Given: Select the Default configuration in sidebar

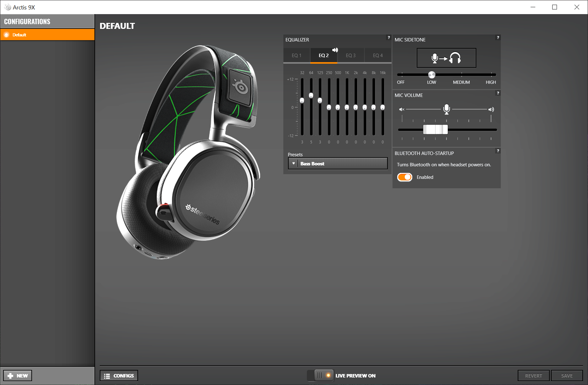Looking at the screenshot, I should point(47,35).
